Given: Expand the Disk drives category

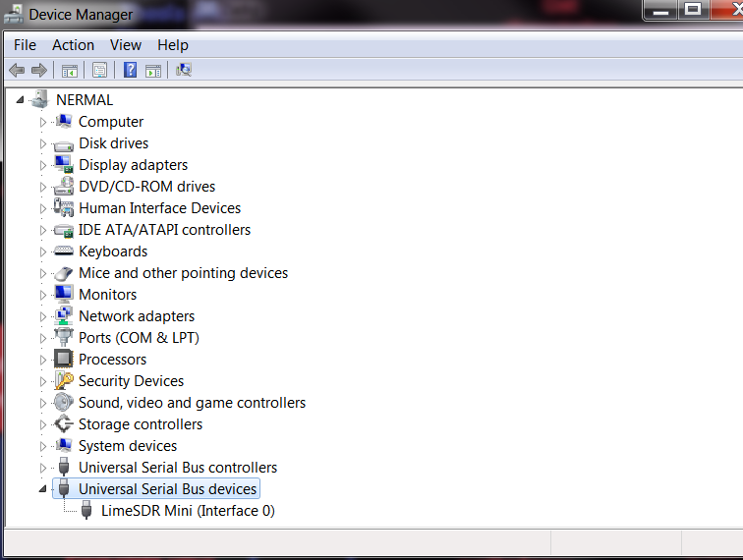Looking at the screenshot, I should 42,143.
